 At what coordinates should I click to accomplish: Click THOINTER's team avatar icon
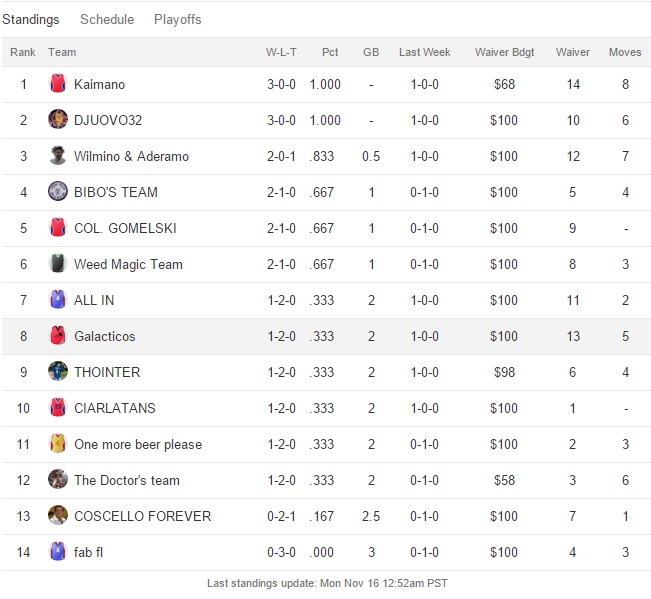point(57,373)
